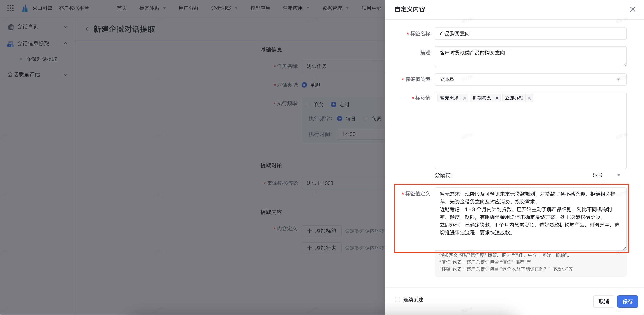Screen dimensions: 644x315
Task: Select the 定时 execution frequency radio
Action: 334,105
